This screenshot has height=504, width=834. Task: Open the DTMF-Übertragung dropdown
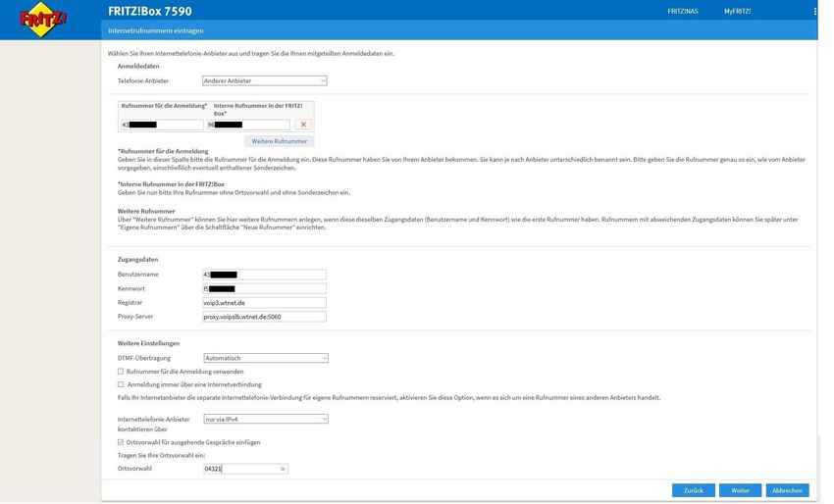click(266, 358)
